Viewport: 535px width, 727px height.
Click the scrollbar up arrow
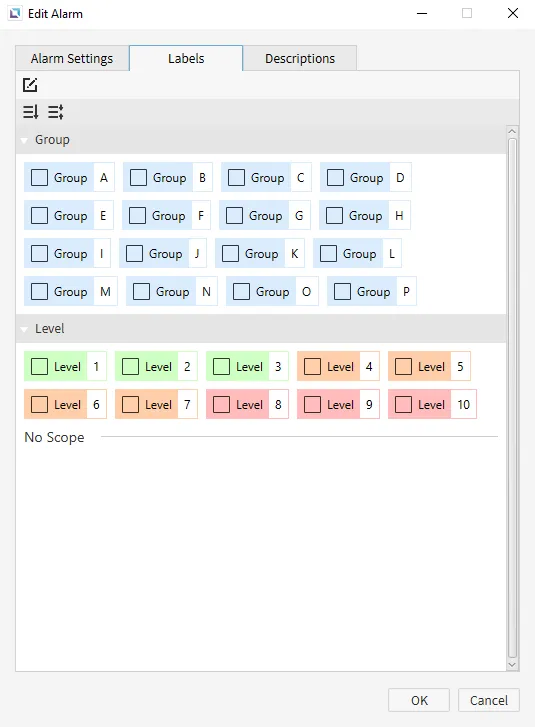pos(512,131)
